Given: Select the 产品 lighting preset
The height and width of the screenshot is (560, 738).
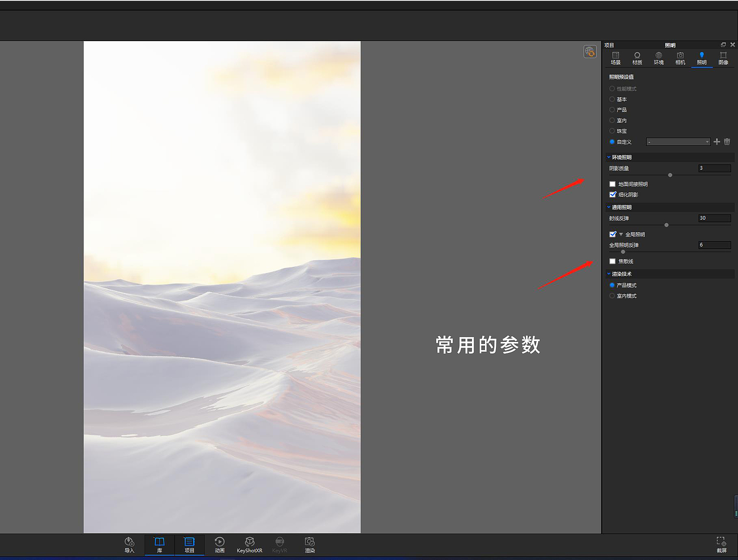Looking at the screenshot, I should (x=612, y=110).
